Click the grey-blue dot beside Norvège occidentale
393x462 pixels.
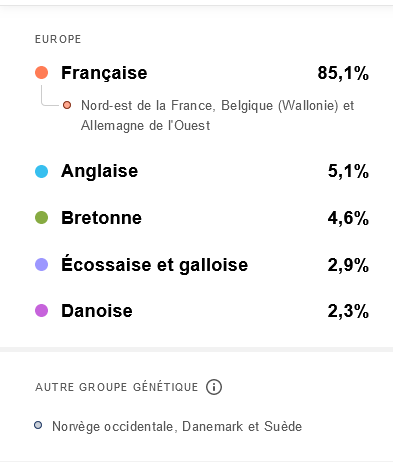38,425
